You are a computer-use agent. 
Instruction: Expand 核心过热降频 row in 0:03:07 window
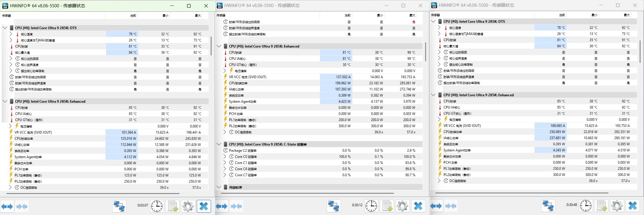coord(11,58)
